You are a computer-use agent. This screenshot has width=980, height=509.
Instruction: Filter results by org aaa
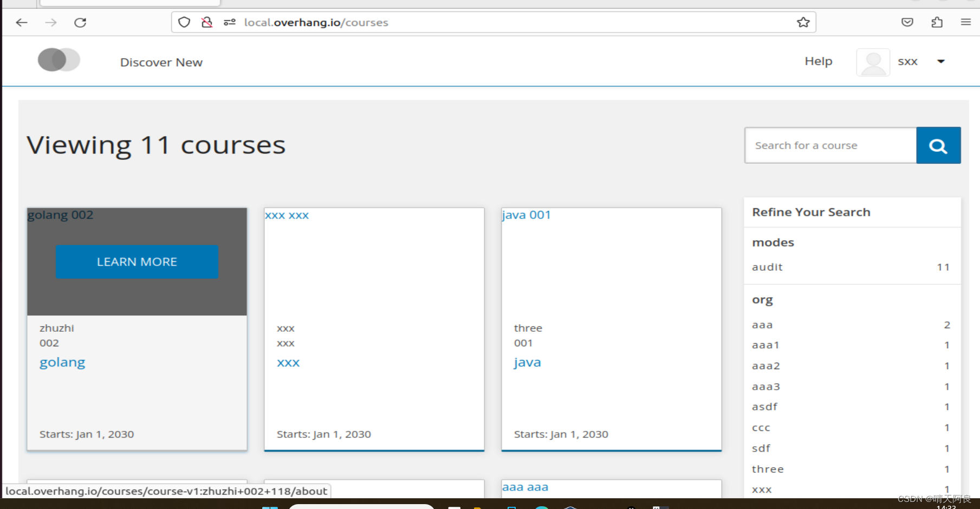[x=762, y=324]
